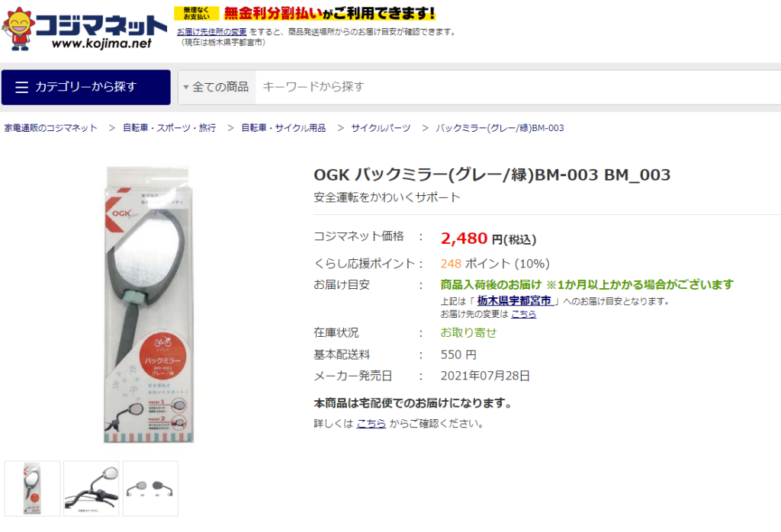
Task: Click the 無金利分割払い promotion banner
Action: (x=305, y=14)
